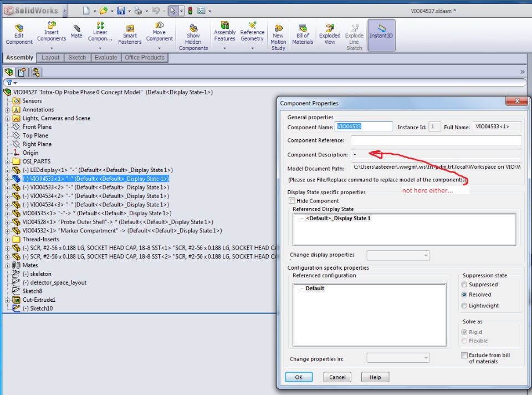Click the Edit Component tool

[19, 34]
